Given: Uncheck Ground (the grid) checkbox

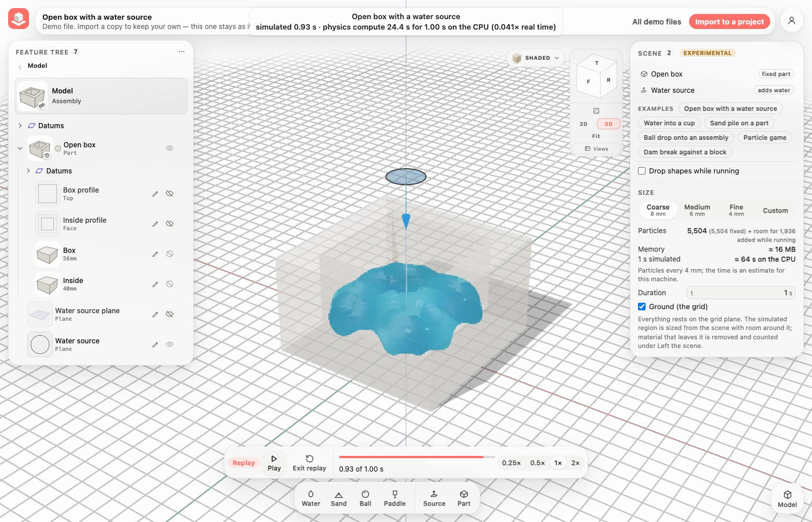Looking at the screenshot, I should [642, 307].
